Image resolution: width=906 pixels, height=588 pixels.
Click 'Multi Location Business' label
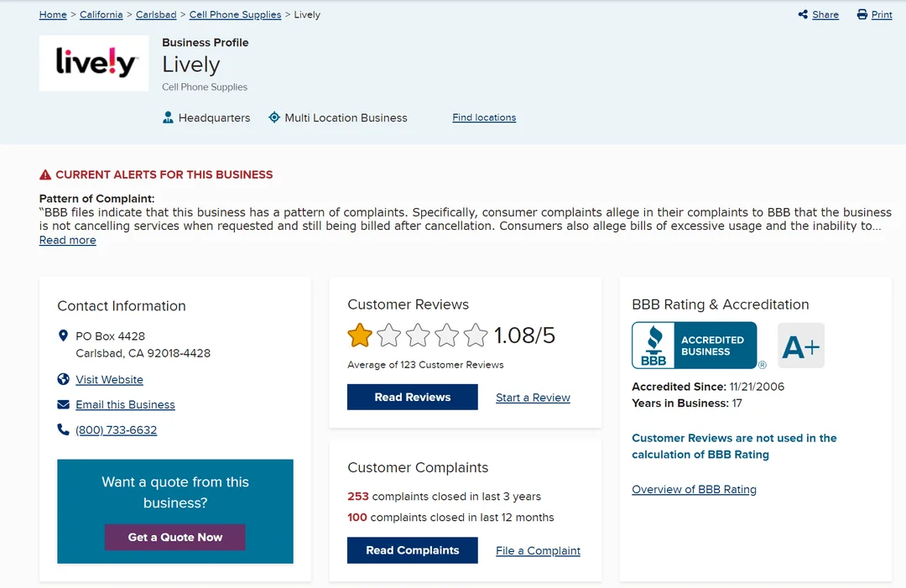click(x=346, y=117)
